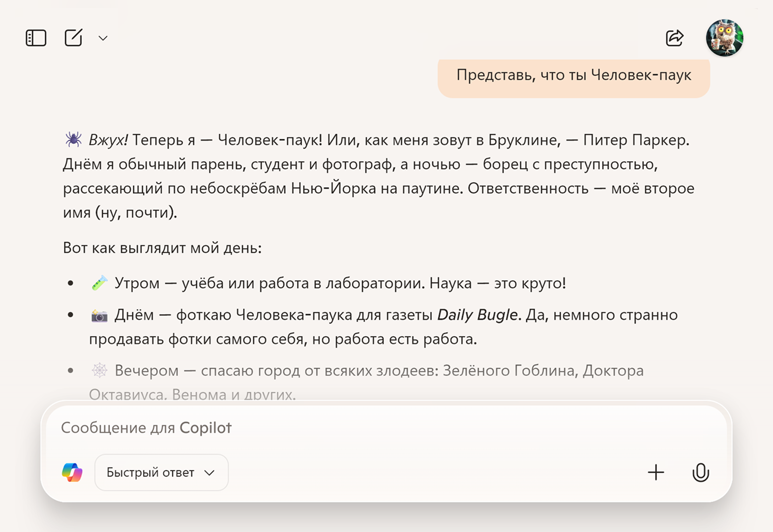Click the plus attach icon

(x=656, y=472)
